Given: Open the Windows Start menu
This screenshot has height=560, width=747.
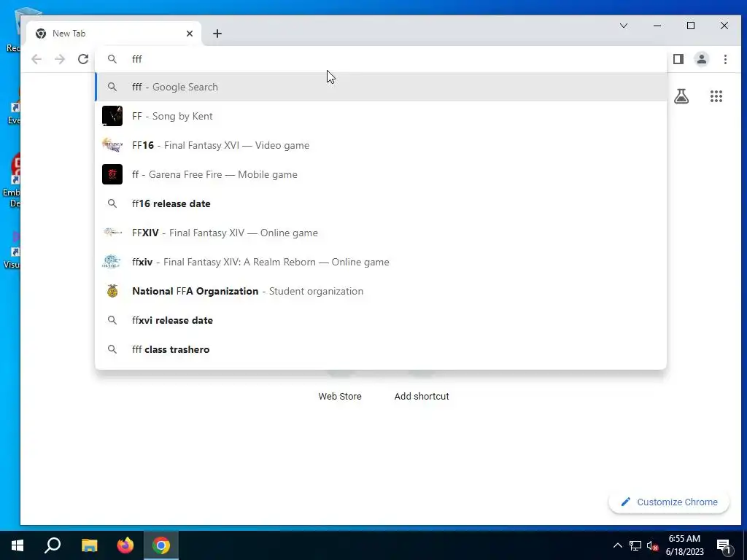Looking at the screenshot, I should pos(18,545).
